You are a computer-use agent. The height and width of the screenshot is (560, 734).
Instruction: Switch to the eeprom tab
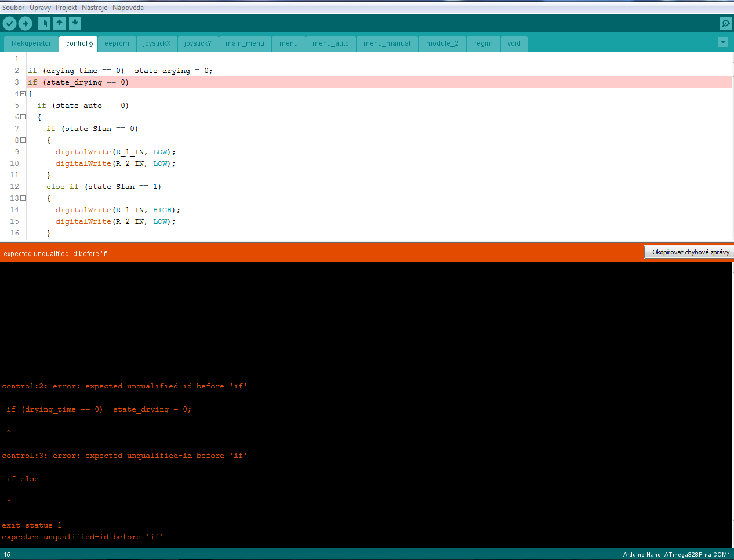(117, 43)
